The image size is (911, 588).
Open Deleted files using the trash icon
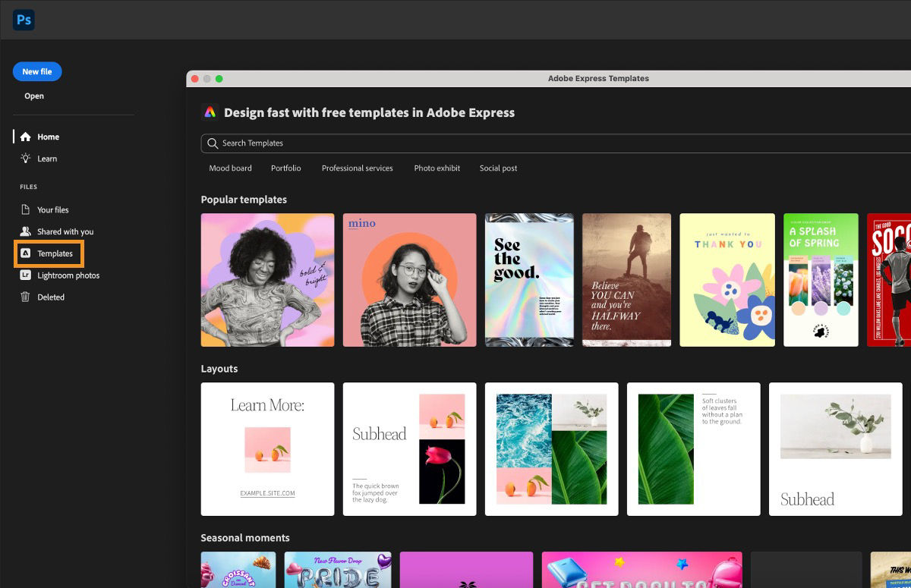(27, 297)
